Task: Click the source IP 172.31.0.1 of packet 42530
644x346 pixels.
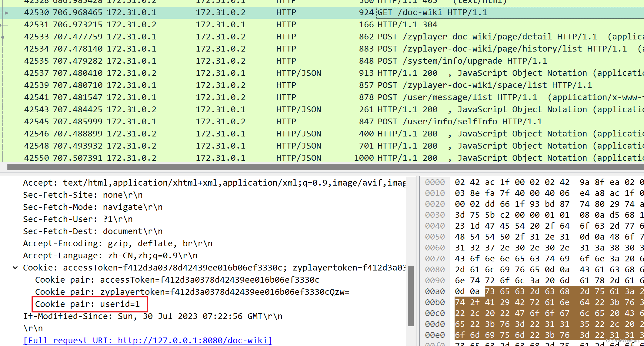Action: (x=132, y=12)
